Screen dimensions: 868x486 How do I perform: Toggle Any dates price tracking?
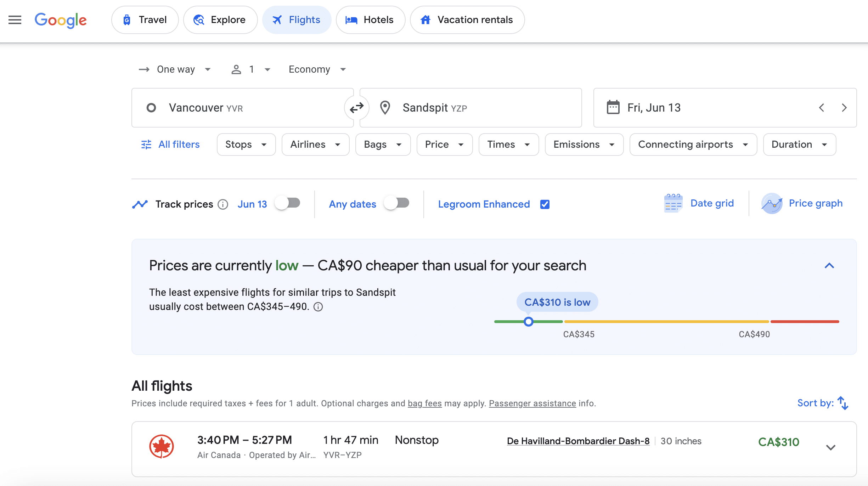397,204
